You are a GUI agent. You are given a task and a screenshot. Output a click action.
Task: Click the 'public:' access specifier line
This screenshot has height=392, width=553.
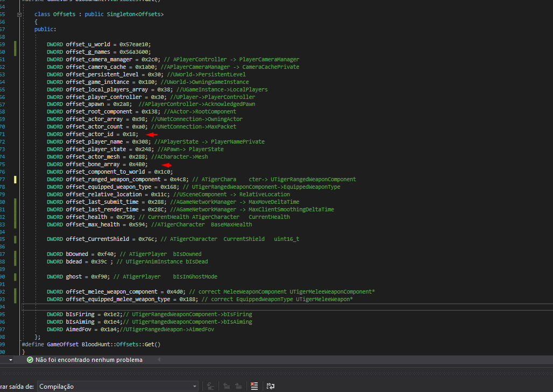point(45,29)
